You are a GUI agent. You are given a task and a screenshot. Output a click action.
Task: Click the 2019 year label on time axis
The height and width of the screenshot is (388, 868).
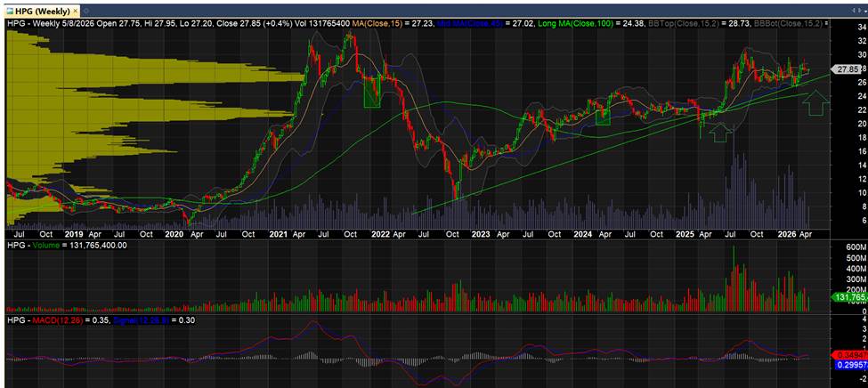pos(74,234)
